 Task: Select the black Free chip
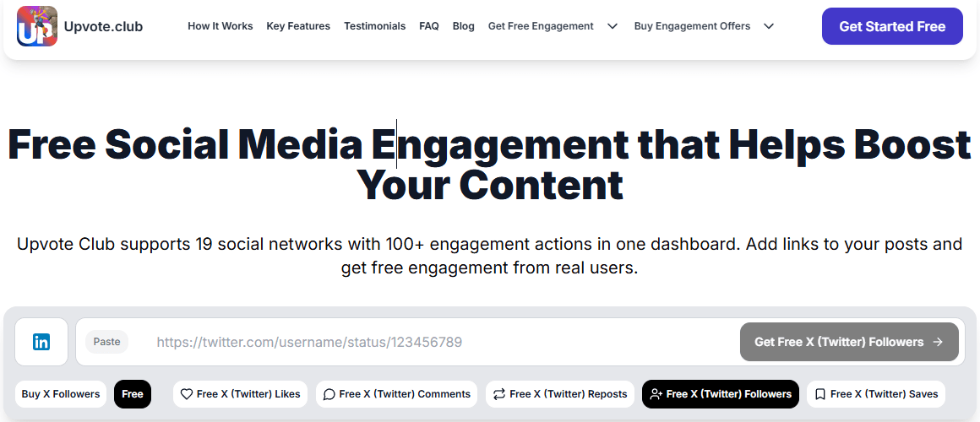[x=133, y=394]
